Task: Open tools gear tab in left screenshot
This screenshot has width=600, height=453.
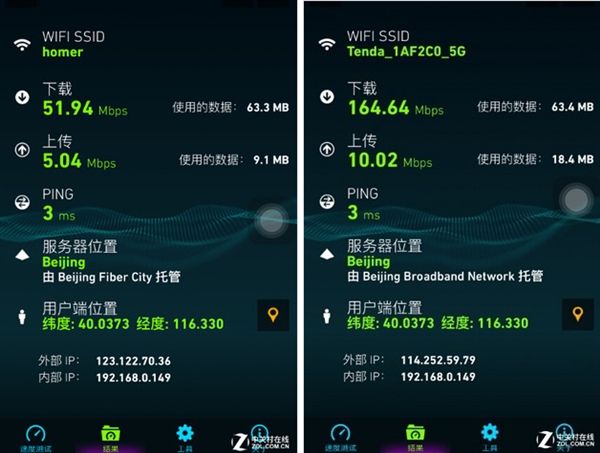Action: point(185,435)
